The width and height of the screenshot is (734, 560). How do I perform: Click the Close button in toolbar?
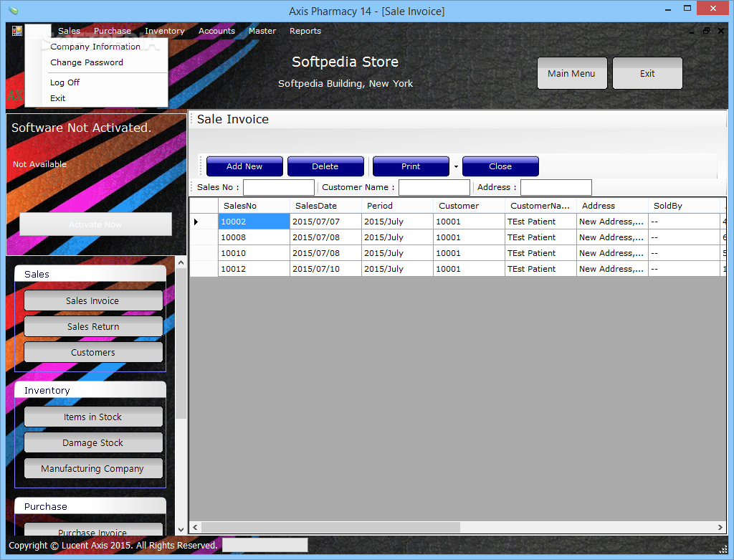tap(500, 166)
